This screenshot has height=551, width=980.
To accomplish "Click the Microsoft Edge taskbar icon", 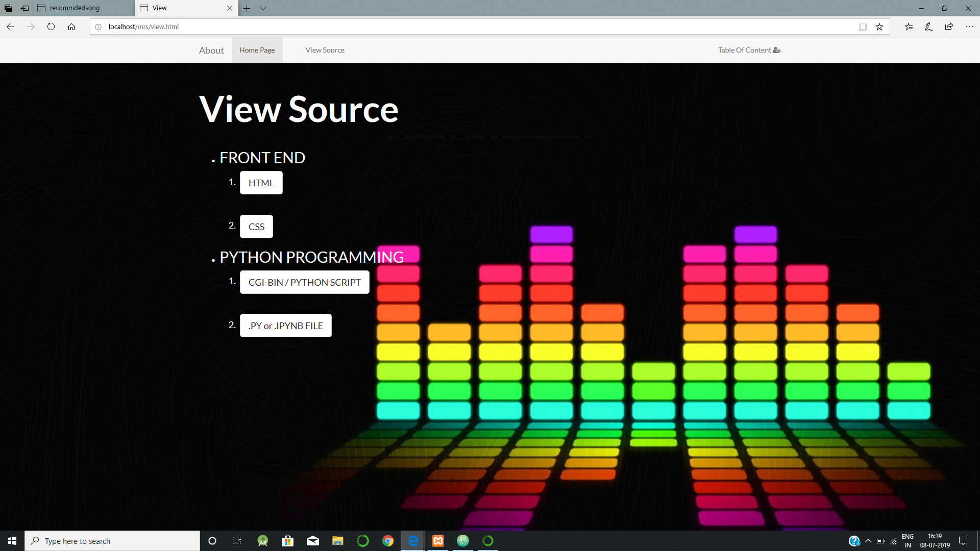I will point(412,540).
